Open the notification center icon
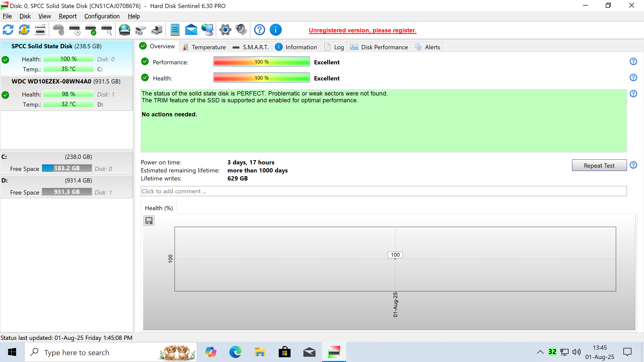Image resolution: width=644 pixels, height=362 pixels. coord(627,352)
